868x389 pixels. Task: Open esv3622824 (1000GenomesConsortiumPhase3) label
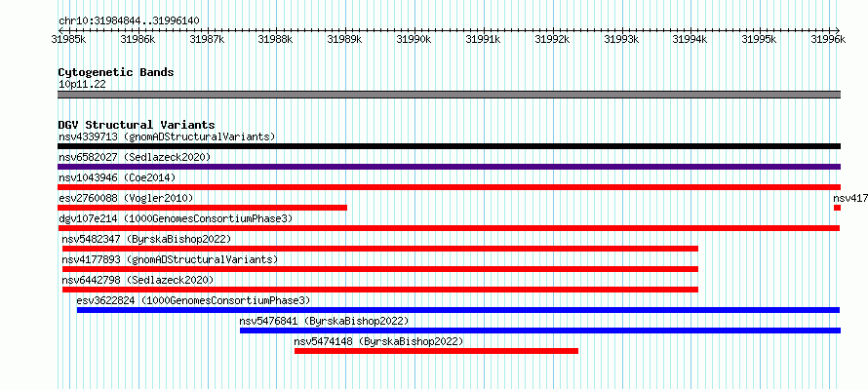point(194,300)
